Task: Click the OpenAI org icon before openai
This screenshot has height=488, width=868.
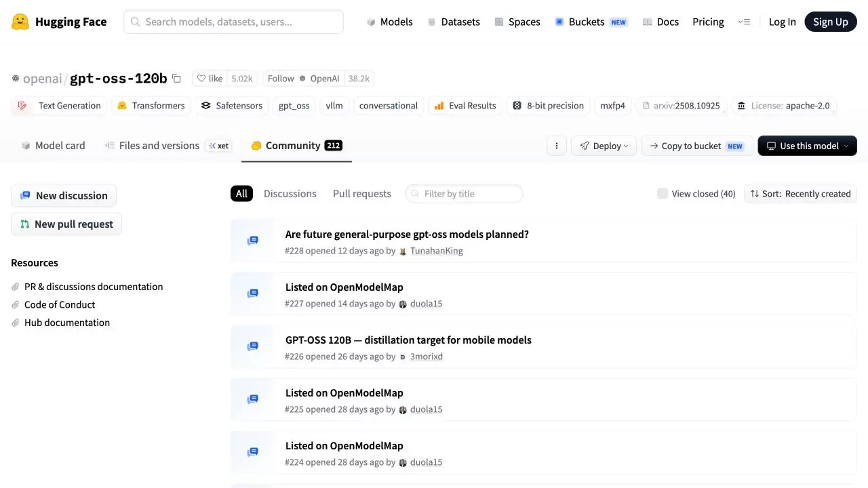Action: click(x=16, y=79)
